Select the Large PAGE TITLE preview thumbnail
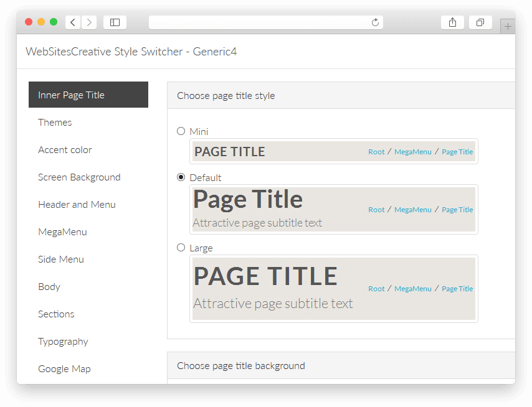Viewport: 532px width, 407px height. coord(334,289)
